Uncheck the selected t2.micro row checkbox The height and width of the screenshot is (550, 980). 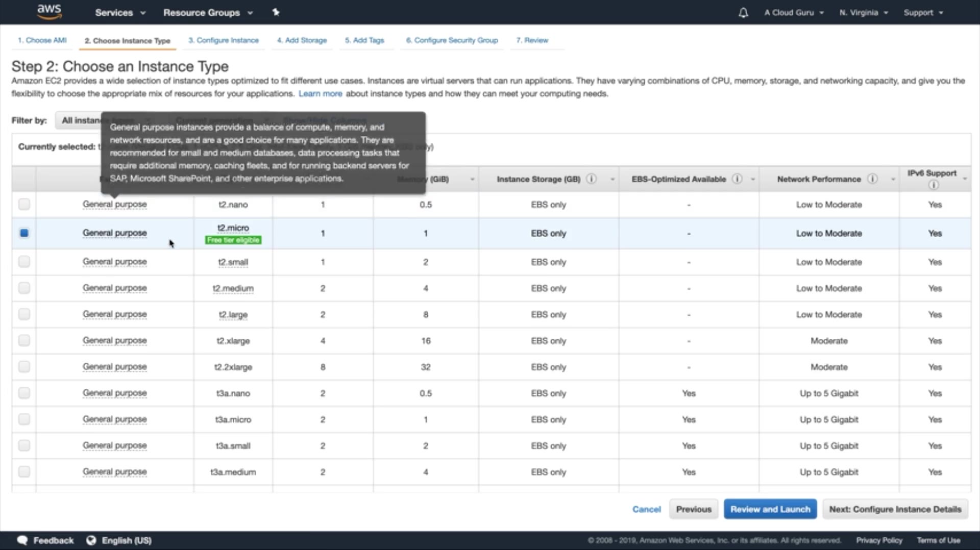(24, 233)
